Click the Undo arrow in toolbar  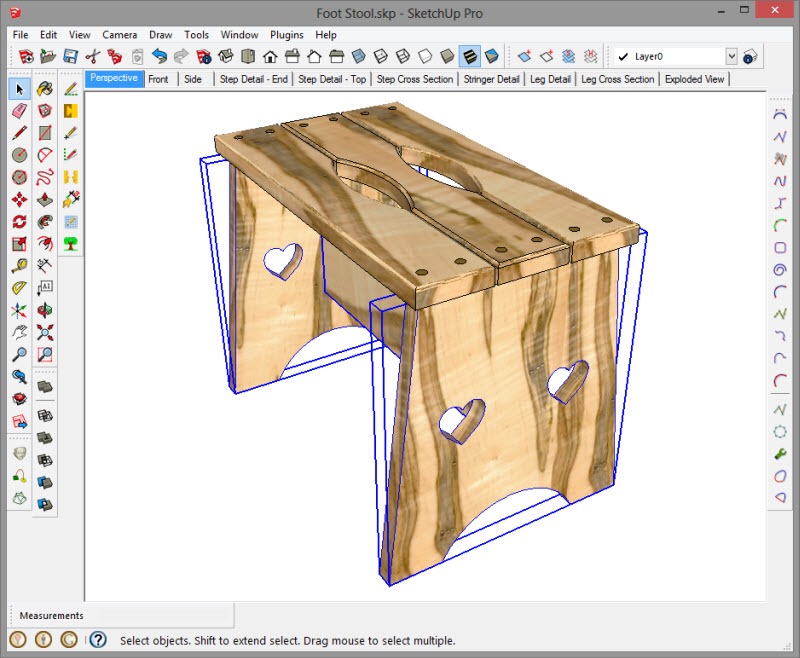point(159,56)
